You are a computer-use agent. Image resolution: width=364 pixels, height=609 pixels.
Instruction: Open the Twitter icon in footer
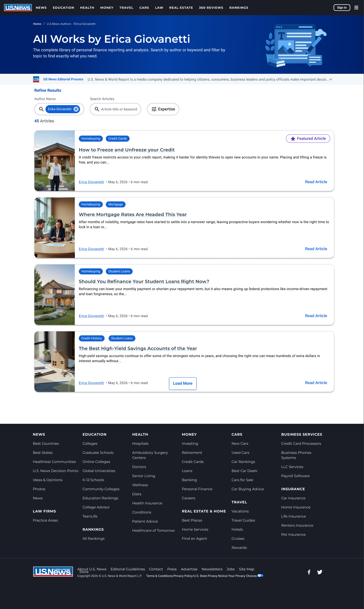pyautogui.click(x=320, y=572)
